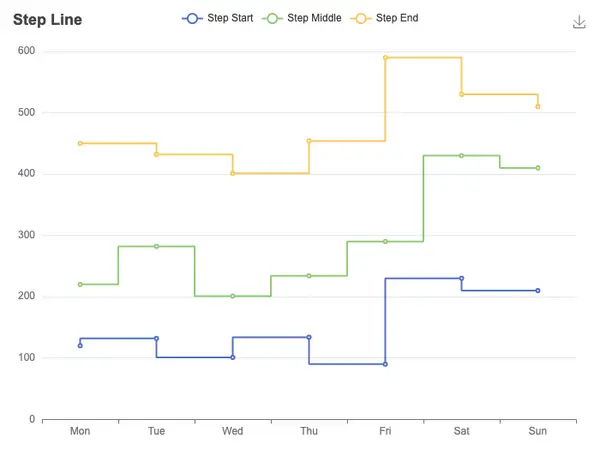The height and width of the screenshot is (450, 600).
Task: Click the Wed label on x-axis
Action: [233, 431]
